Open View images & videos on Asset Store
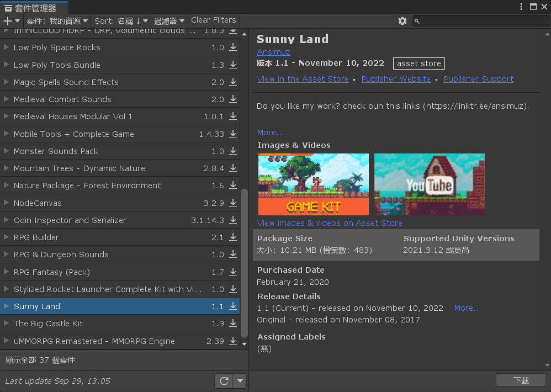 click(330, 223)
